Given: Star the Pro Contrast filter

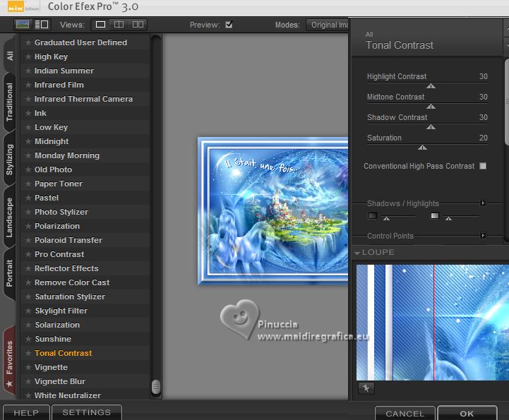Looking at the screenshot, I should coord(28,254).
